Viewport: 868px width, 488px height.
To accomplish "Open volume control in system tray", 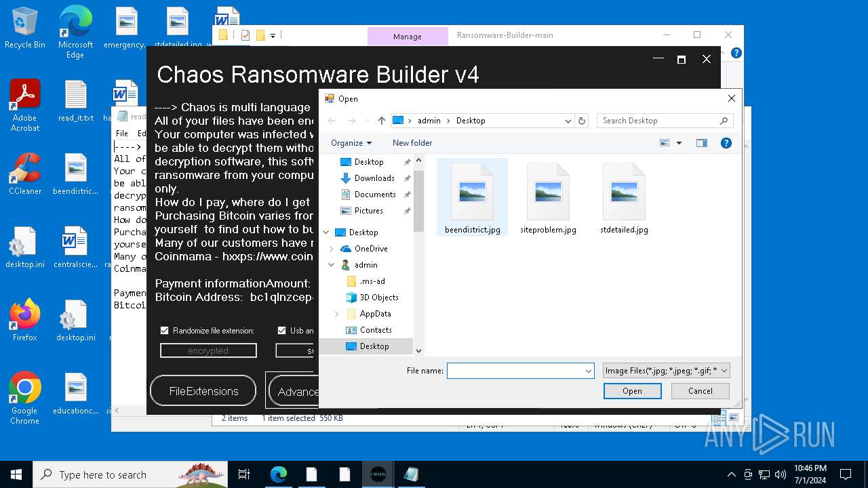I will (x=781, y=474).
